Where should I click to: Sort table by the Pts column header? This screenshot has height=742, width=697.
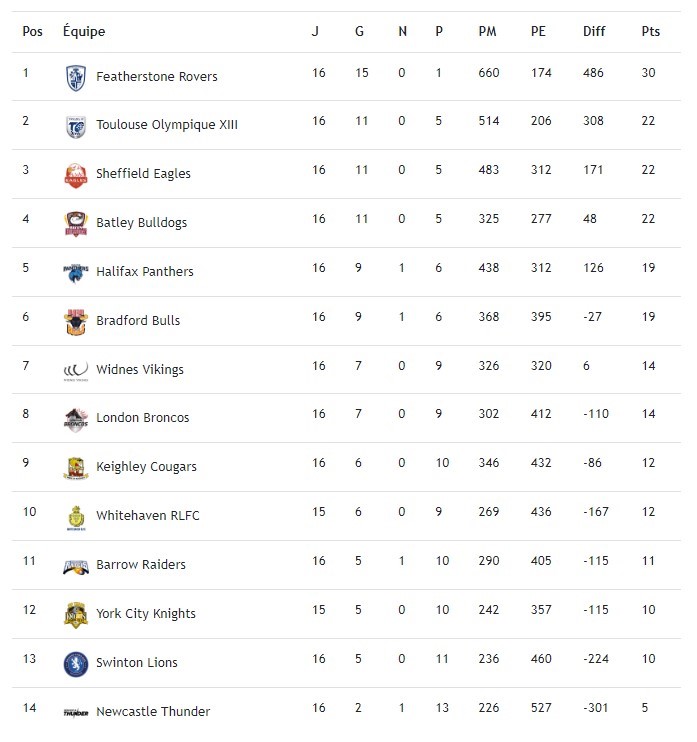click(x=650, y=31)
